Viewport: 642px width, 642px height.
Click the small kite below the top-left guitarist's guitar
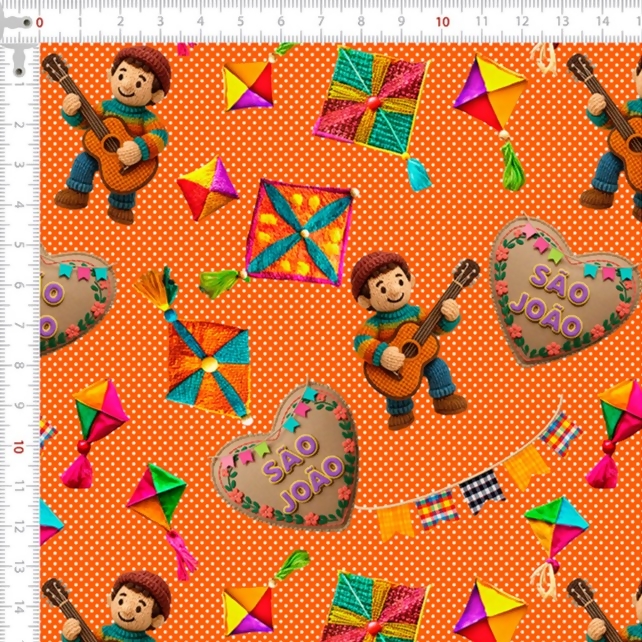point(207,187)
